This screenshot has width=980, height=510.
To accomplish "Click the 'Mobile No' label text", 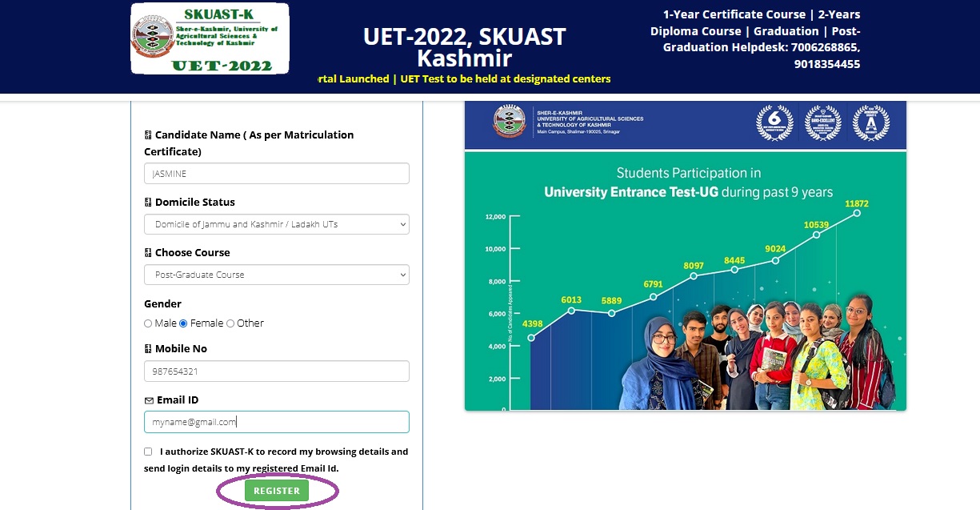I will pyautogui.click(x=182, y=349).
